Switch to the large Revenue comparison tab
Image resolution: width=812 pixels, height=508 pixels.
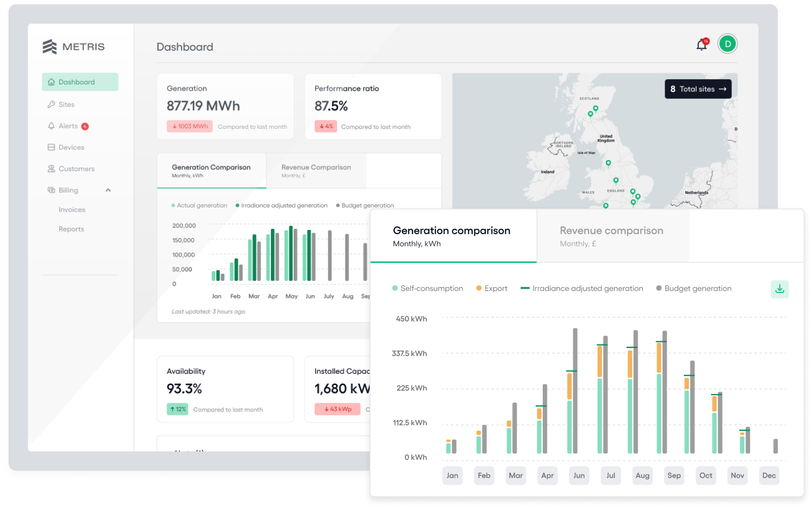click(x=613, y=236)
